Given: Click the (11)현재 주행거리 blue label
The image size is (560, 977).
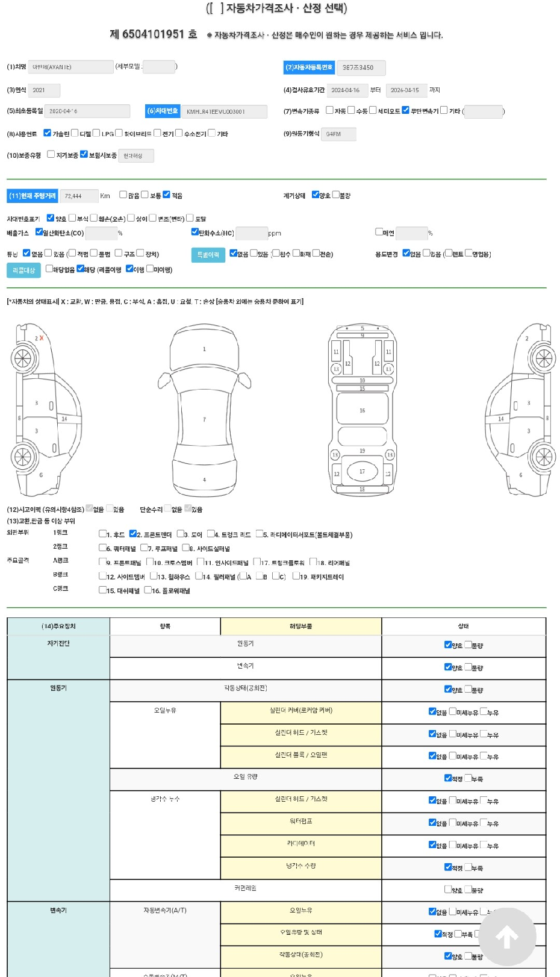Looking at the screenshot, I should (x=33, y=196).
